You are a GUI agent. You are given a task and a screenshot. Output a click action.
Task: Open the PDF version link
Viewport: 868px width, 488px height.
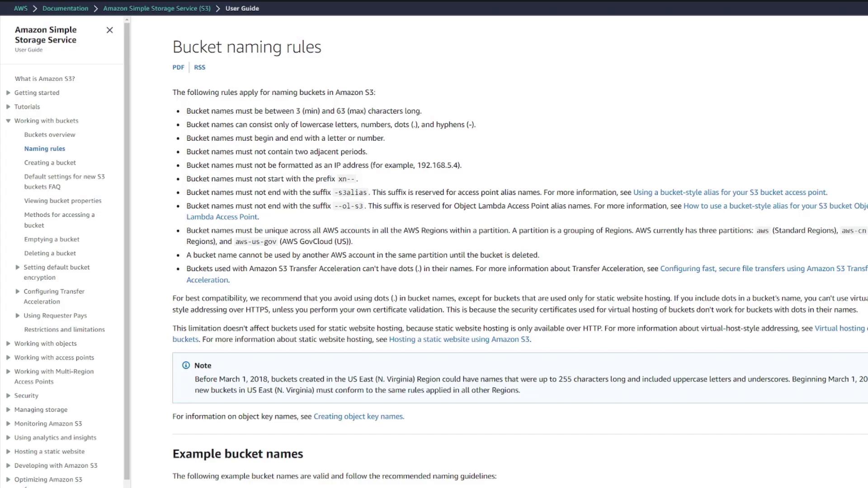[x=178, y=67]
